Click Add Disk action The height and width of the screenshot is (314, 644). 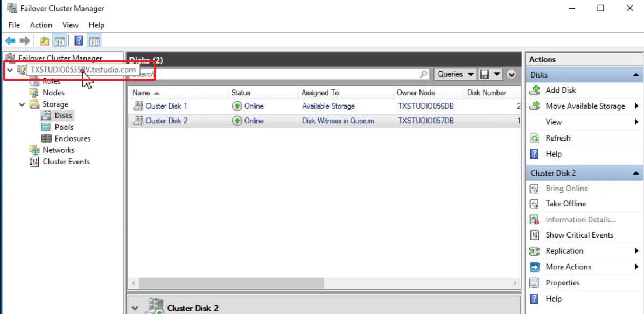click(x=561, y=90)
